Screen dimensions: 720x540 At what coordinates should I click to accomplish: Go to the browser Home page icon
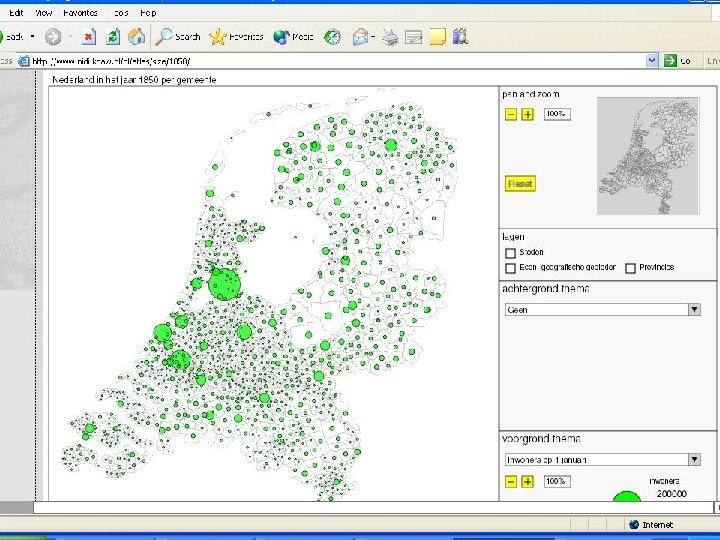pyautogui.click(x=136, y=37)
